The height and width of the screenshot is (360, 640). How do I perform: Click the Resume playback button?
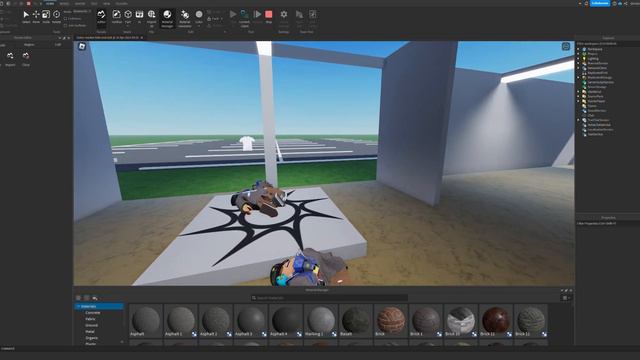[258, 16]
